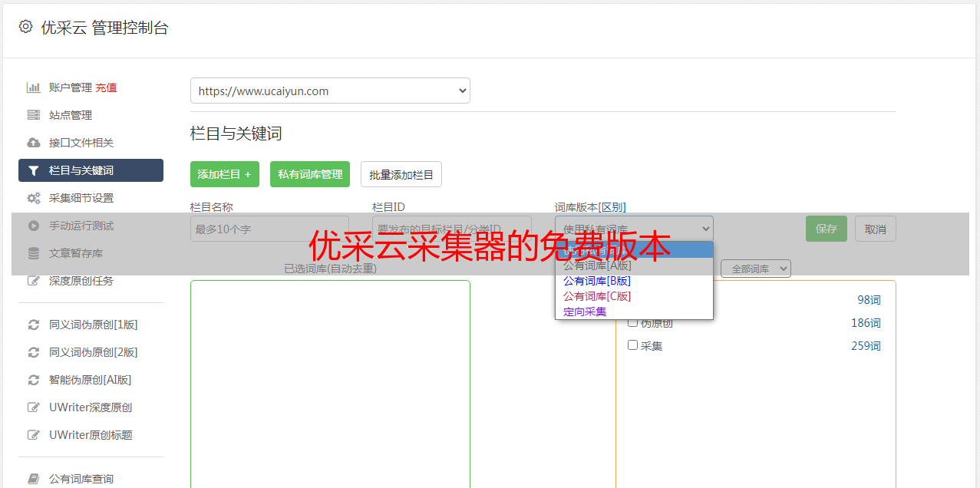Click the refresh icon for 同义词伪原创[1版]
980x488 pixels.
[x=34, y=325]
